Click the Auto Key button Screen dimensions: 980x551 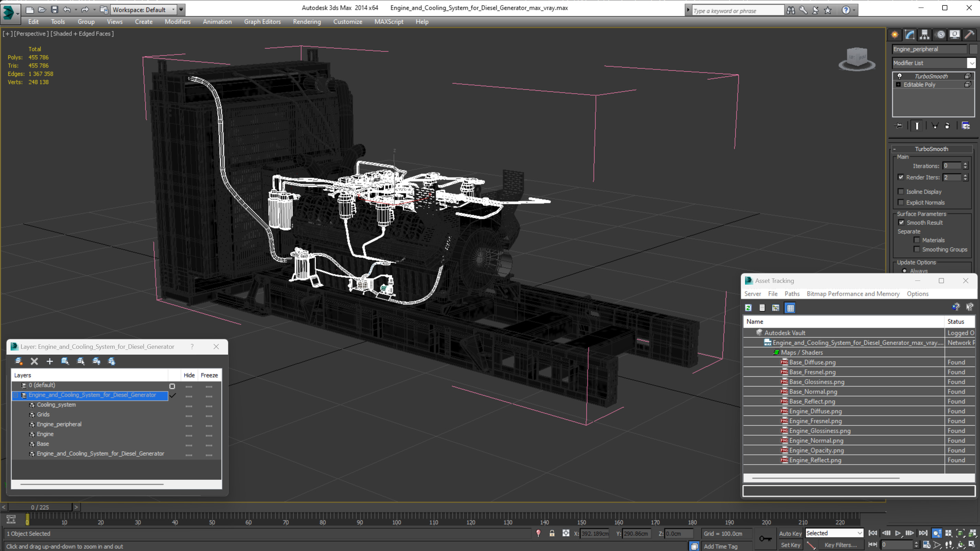click(x=790, y=533)
